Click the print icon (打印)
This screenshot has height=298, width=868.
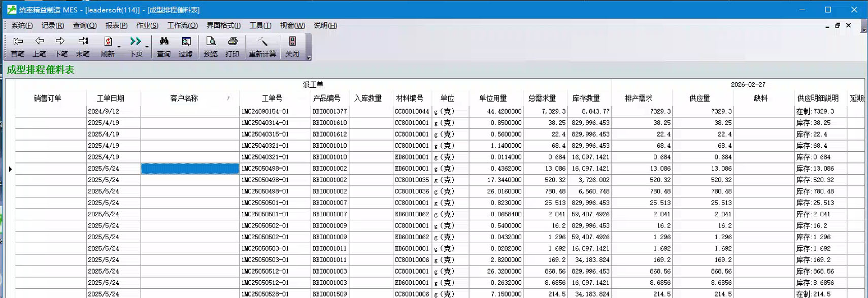tap(232, 46)
